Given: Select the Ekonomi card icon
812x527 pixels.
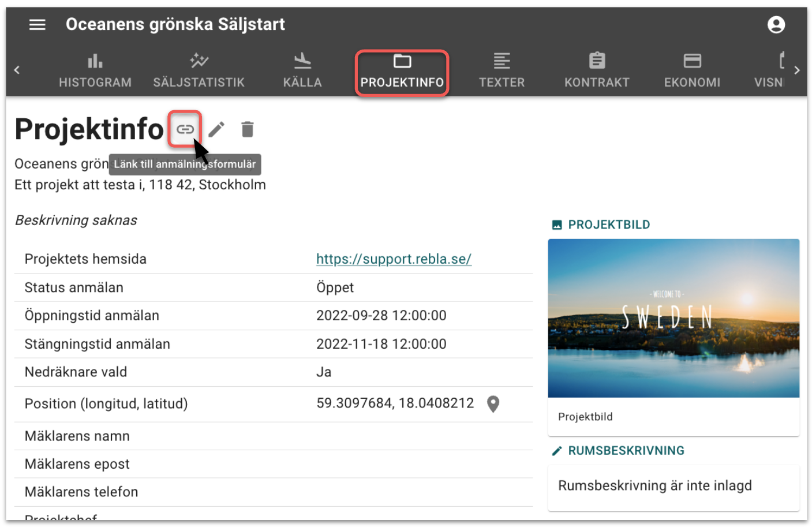Looking at the screenshot, I should coord(692,61).
